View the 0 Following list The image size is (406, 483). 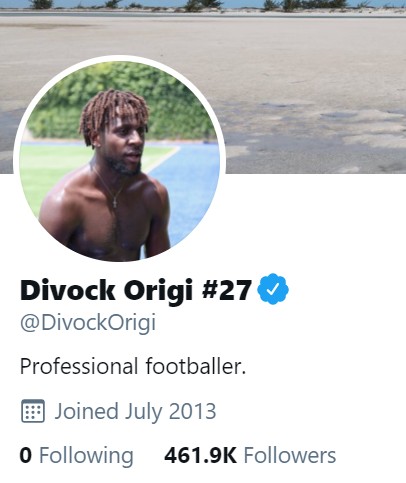coord(76,455)
